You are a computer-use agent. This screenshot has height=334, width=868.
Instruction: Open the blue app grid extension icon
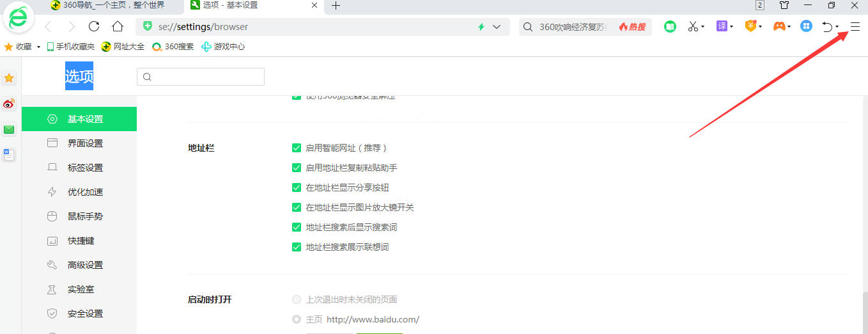click(x=807, y=26)
